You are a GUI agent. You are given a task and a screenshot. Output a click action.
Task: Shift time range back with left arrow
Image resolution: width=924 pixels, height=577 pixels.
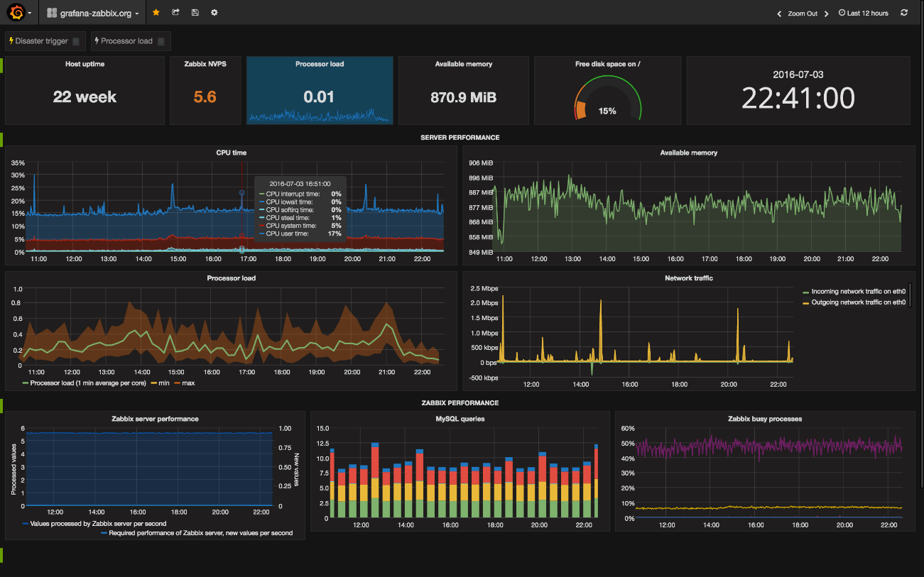tap(779, 13)
